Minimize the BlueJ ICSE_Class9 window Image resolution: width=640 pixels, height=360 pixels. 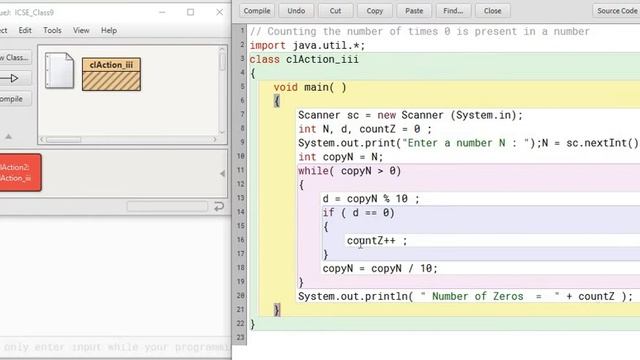pos(162,12)
